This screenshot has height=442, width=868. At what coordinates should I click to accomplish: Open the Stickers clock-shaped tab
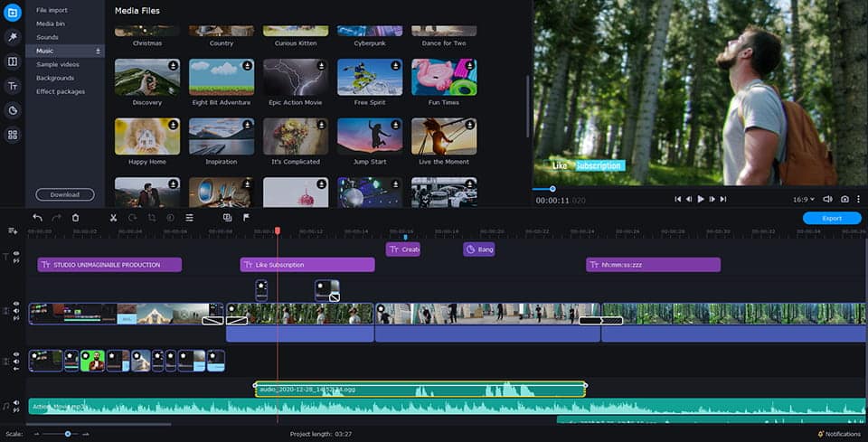coord(13,110)
